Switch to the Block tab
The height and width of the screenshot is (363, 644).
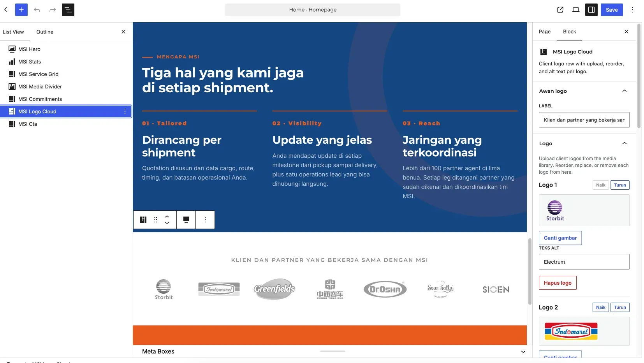[x=569, y=32]
